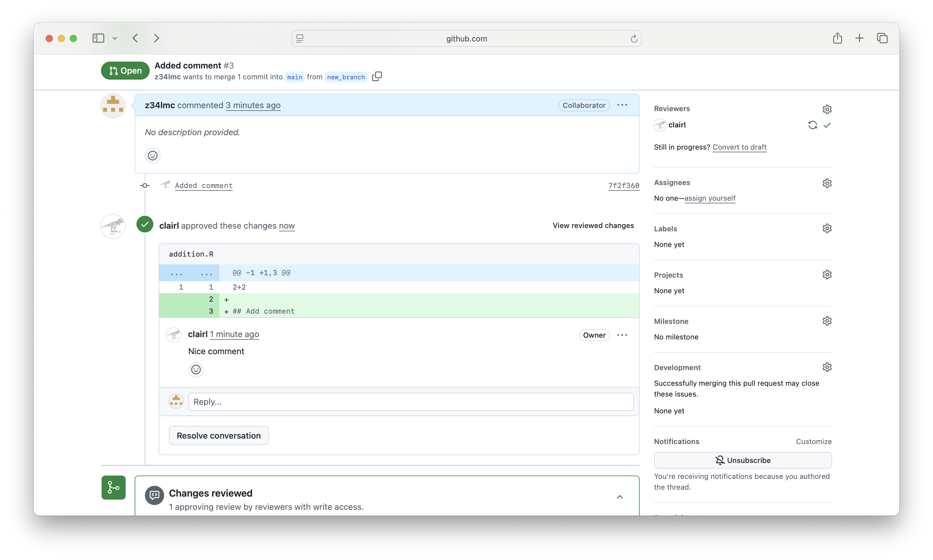Click the Convert to draft link
This screenshot has height=560, width=933.
[739, 147]
